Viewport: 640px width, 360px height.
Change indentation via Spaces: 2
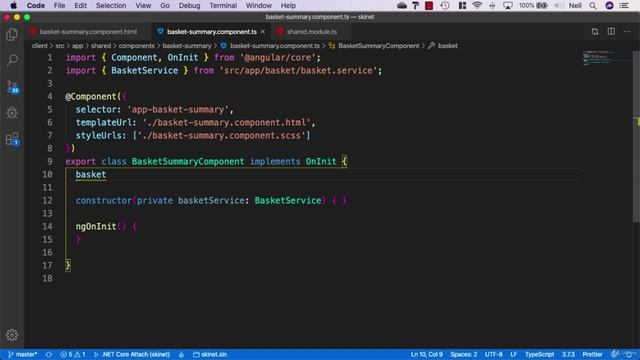tap(464, 354)
